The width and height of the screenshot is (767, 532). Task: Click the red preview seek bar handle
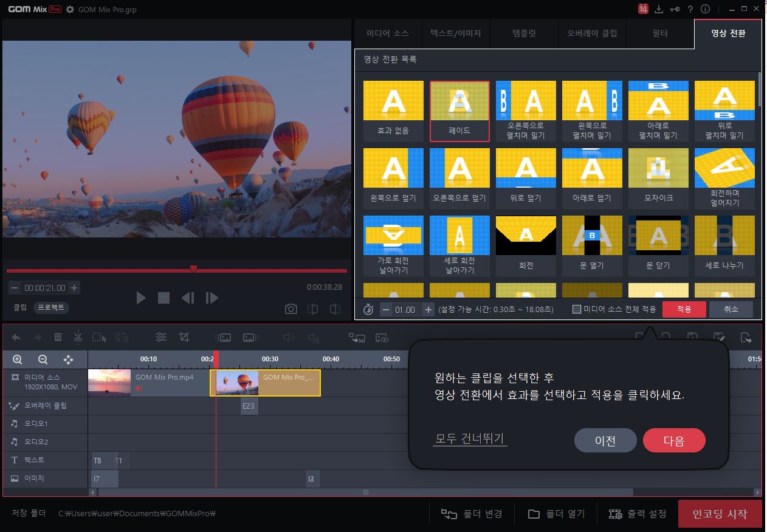tap(194, 268)
